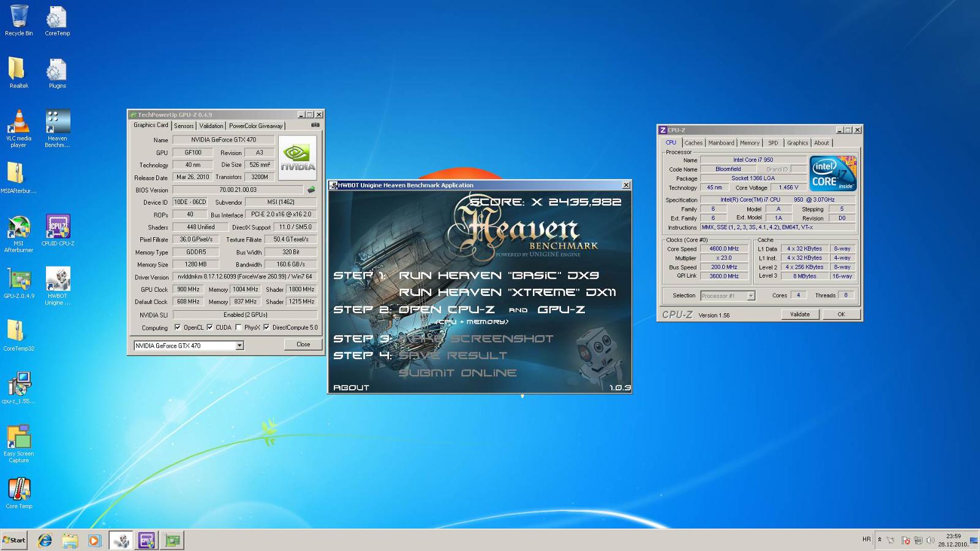Run Heaven "Basic" DX9 benchmark
The image size is (980, 551).
[x=499, y=276]
